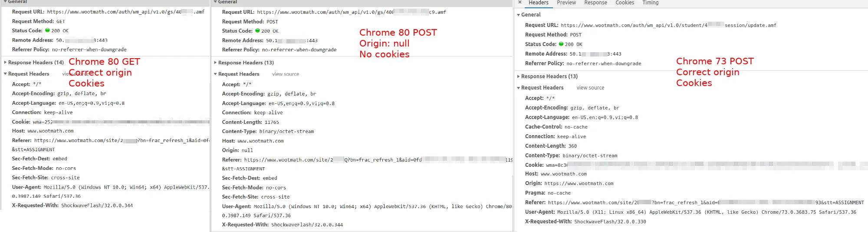Switch to the Timing tab
Viewport: 868px width, 232px height.
pyautogui.click(x=650, y=3)
